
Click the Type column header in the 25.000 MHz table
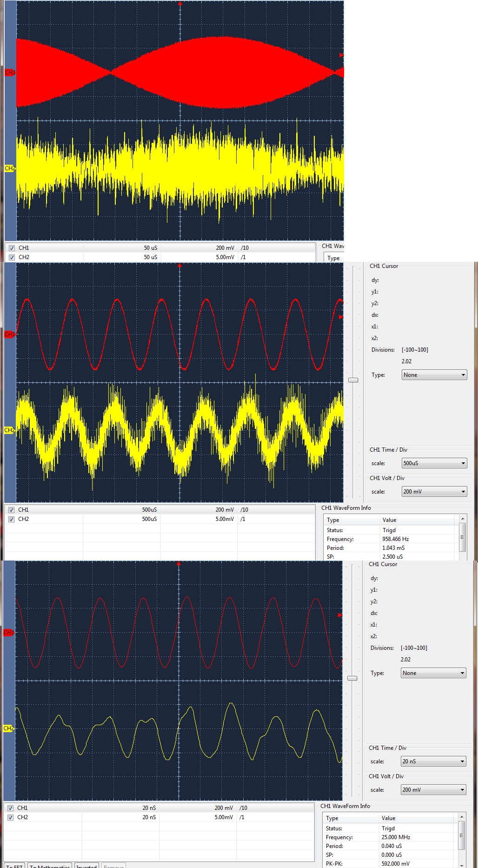coord(351,818)
